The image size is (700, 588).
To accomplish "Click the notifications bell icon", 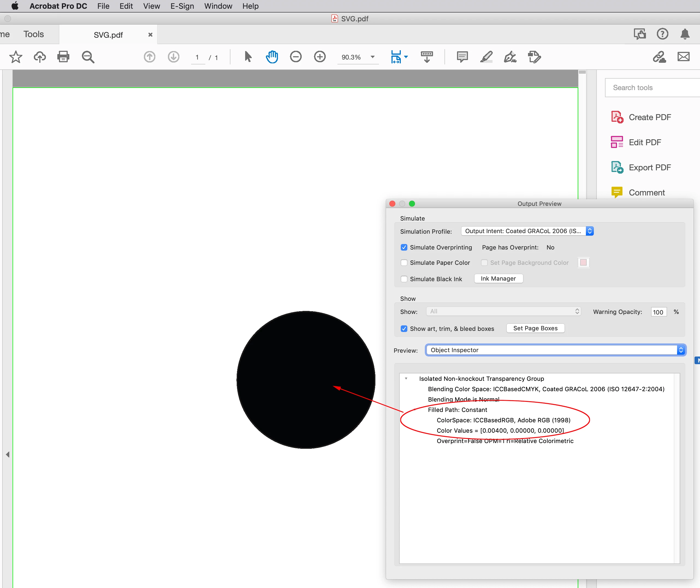I will 685,34.
